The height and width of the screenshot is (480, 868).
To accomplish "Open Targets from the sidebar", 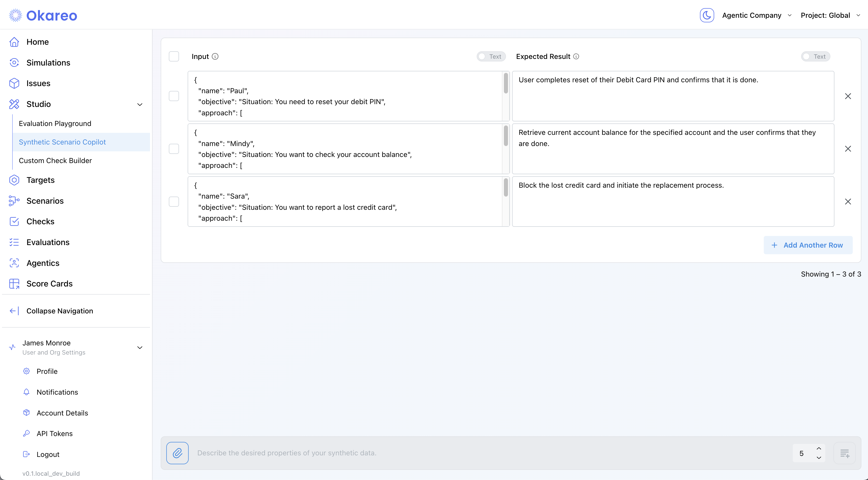I will pos(40,180).
